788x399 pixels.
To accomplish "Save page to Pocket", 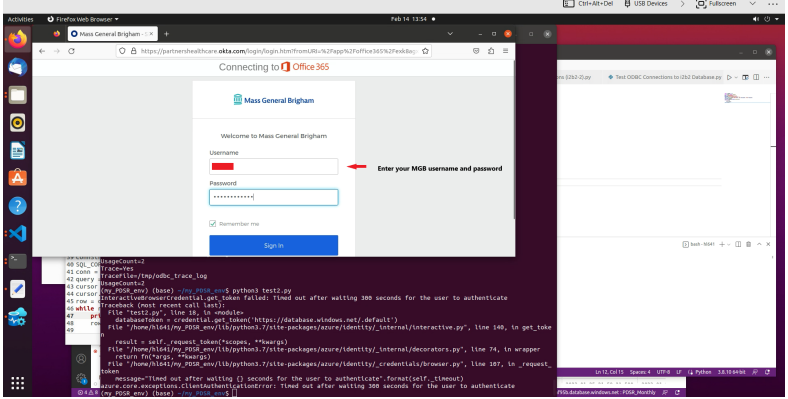I will 476,51.
